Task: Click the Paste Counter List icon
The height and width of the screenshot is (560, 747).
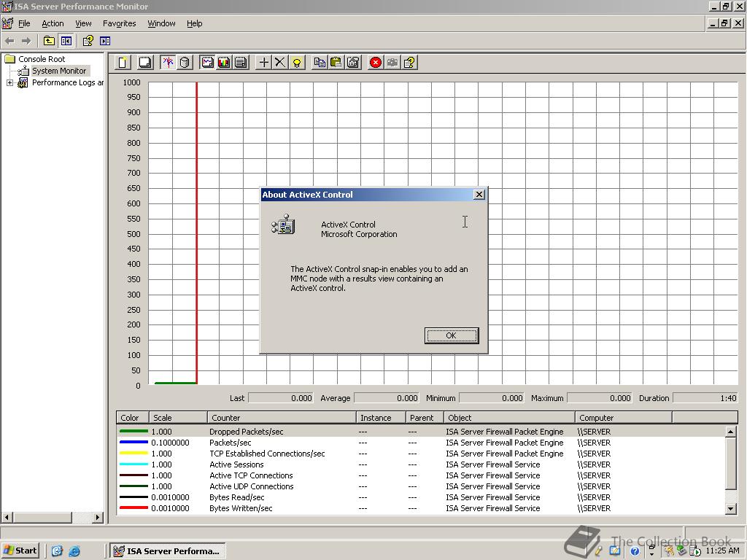Action: 336,63
